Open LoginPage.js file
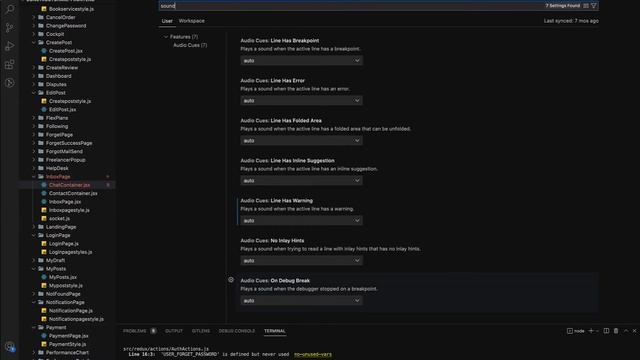Screen dimensions: 640x360 pyautogui.click(x=64, y=244)
